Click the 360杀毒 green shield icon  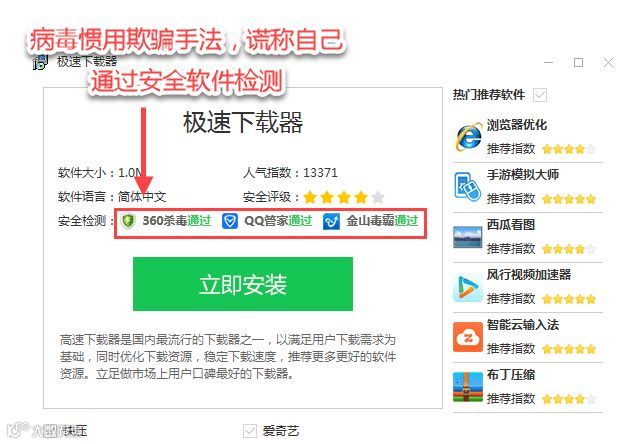pos(128,221)
